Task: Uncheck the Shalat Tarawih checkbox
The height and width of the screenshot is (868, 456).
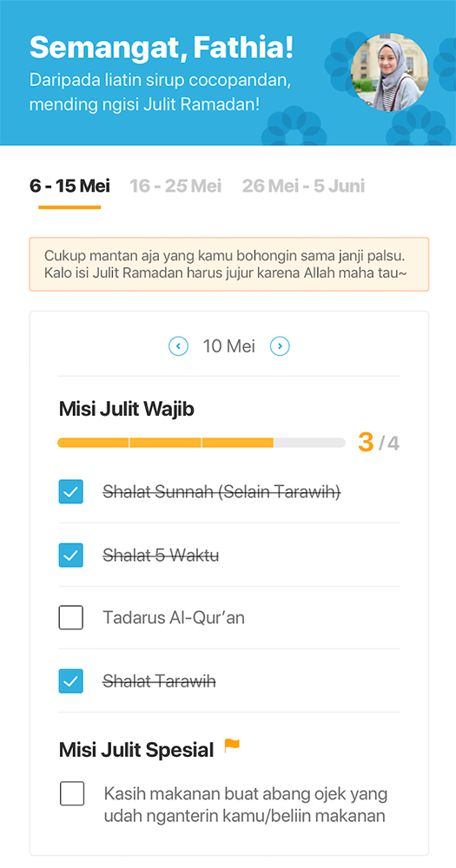Action: tap(71, 681)
